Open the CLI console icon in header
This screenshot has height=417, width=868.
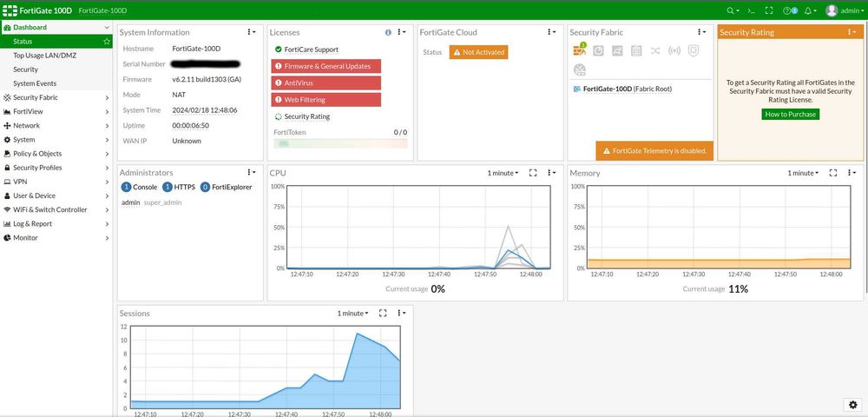(751, 10)
